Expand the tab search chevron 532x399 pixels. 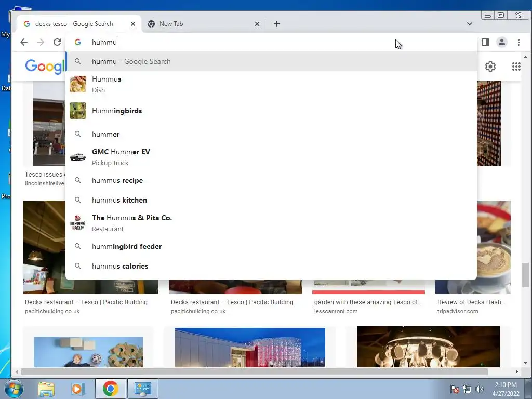pos(470,24)
